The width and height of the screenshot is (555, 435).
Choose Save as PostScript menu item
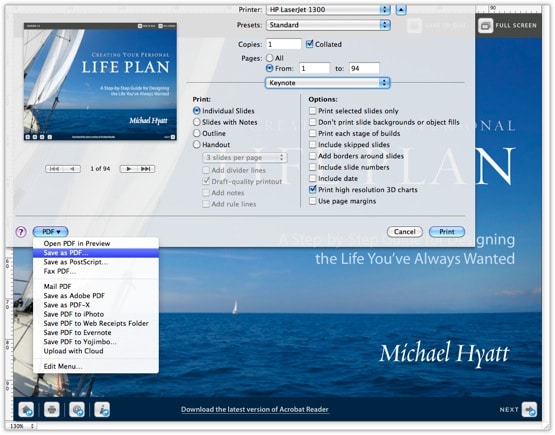pyautogui.click(x=96, y=262)
